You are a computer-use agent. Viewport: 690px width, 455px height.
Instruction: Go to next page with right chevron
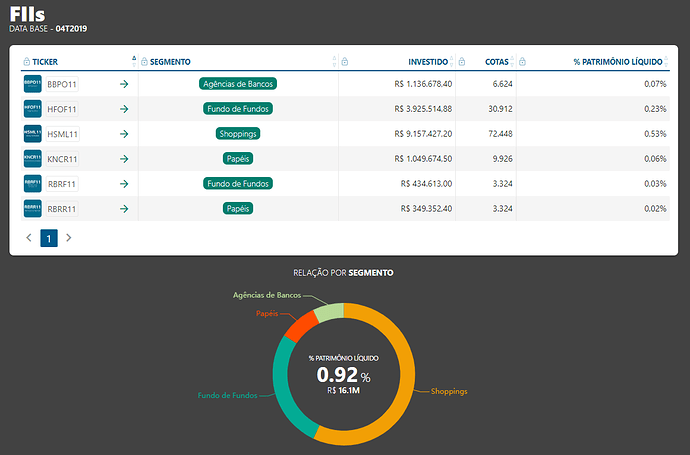pyautogui.click(x=69, y=238)
